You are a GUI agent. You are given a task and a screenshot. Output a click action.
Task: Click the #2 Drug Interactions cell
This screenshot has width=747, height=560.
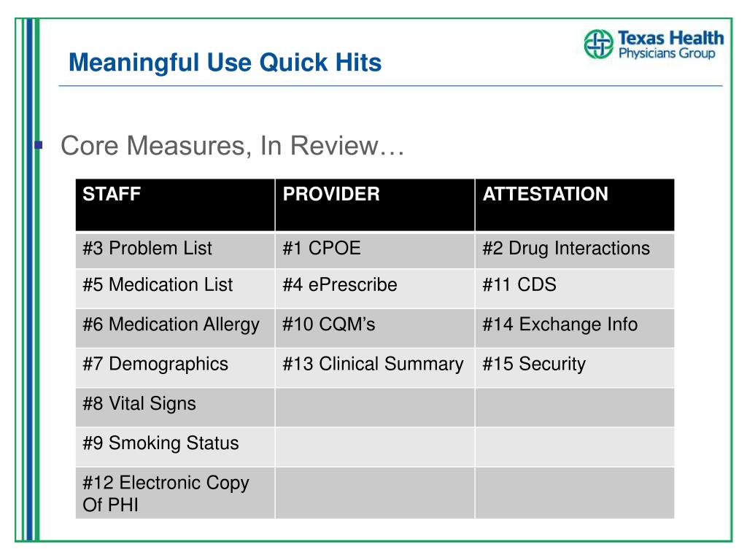[575, 250]
